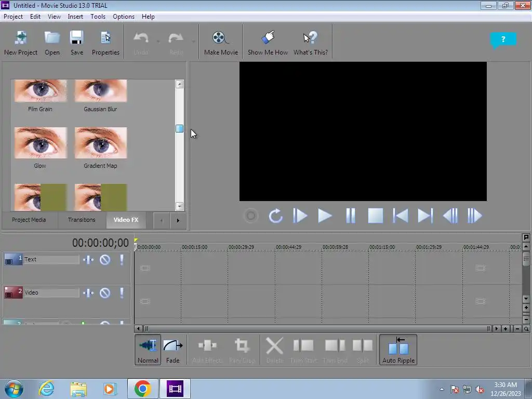Screen dimensions: 532x399
Task: Open the Project menu
Action: [13, 17]
